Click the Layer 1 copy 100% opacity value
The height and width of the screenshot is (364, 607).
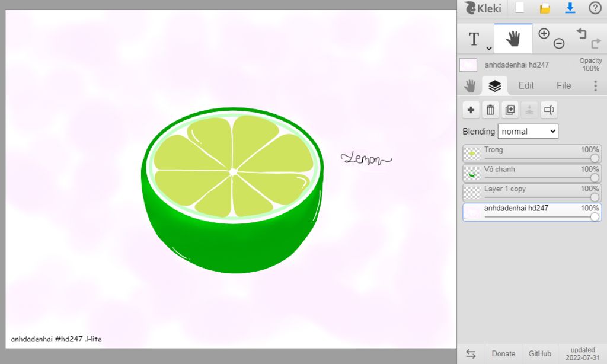(x=590, y=189)
